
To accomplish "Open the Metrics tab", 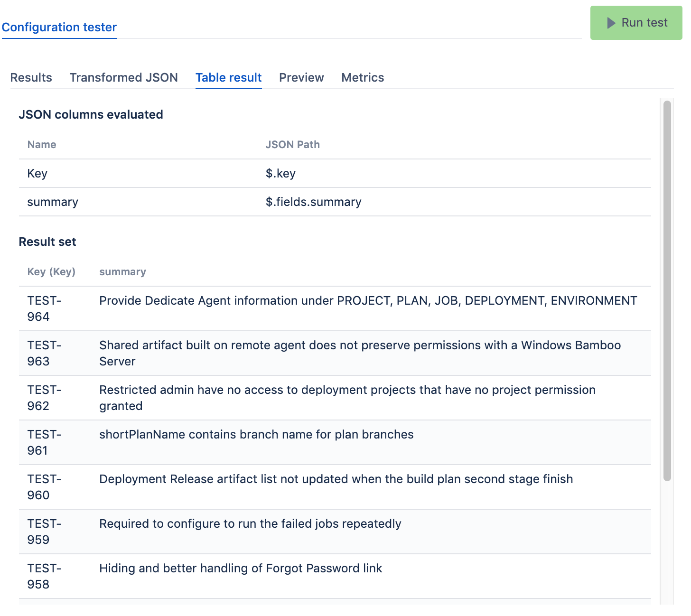I will click(363, 77).
